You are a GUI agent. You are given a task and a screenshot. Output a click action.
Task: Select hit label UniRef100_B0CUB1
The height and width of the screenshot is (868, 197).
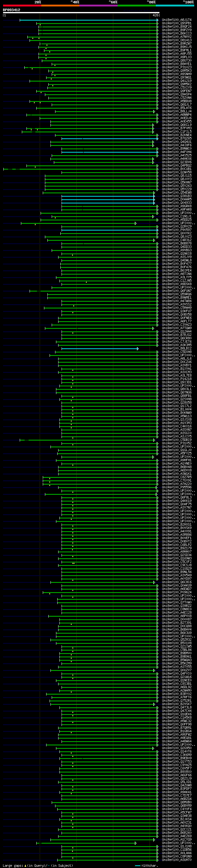click(176, 169)
